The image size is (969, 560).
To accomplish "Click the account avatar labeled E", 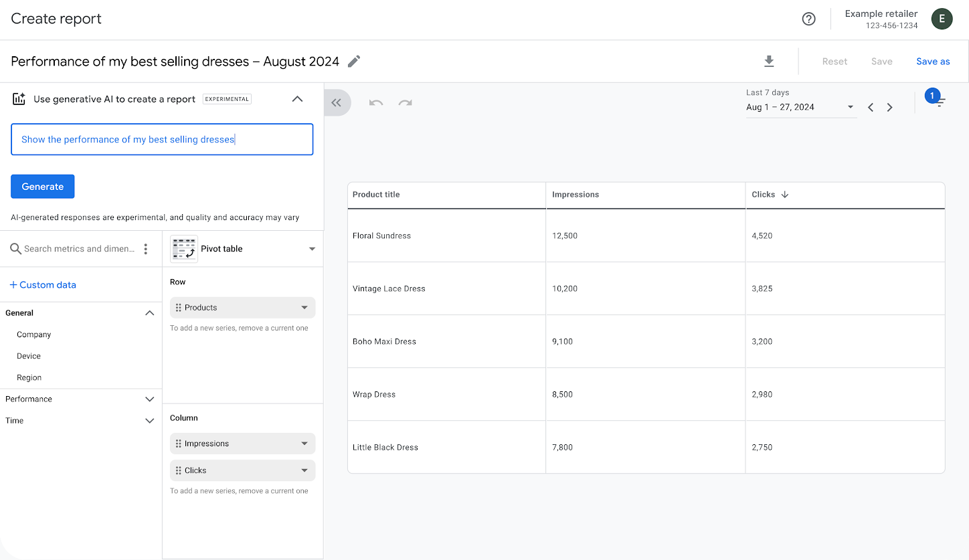I will pyautogui.click(x=942, y=19).
